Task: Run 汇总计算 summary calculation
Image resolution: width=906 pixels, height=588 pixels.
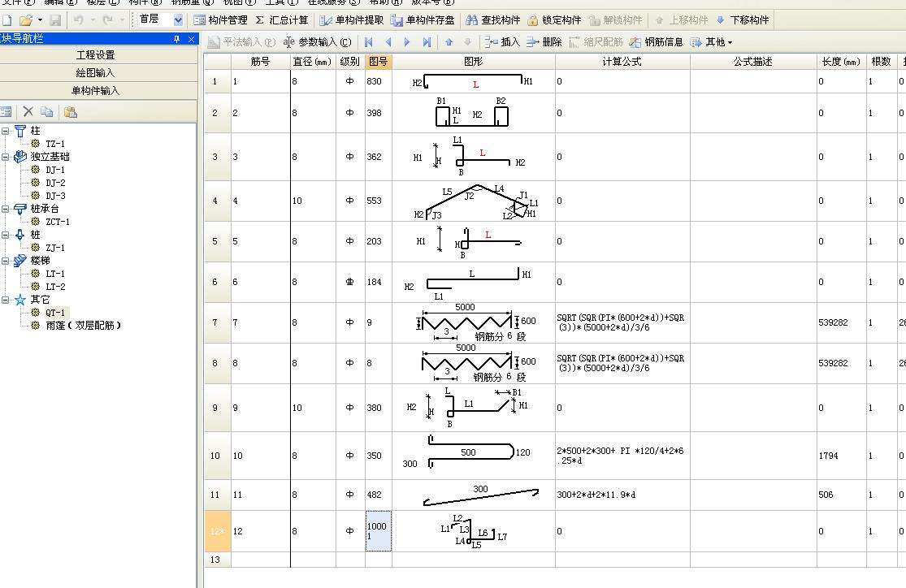Action: click(281, 20)
